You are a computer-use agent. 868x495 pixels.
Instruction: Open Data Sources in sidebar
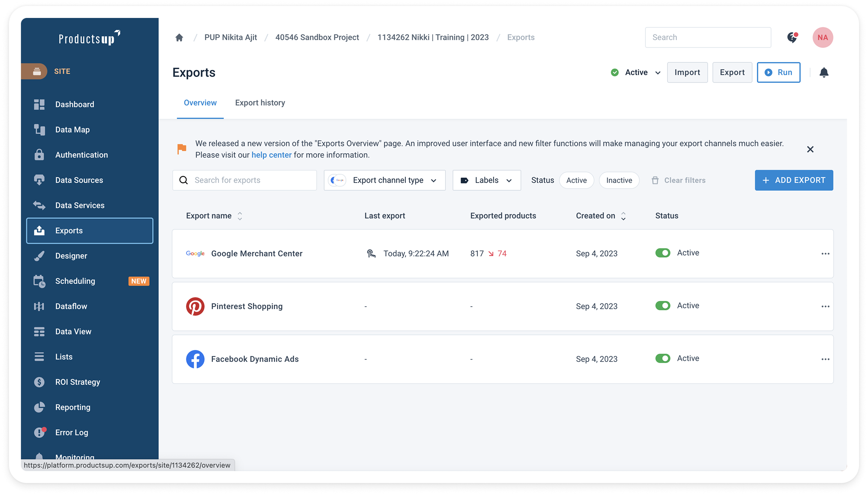click(x=90, y=180)
